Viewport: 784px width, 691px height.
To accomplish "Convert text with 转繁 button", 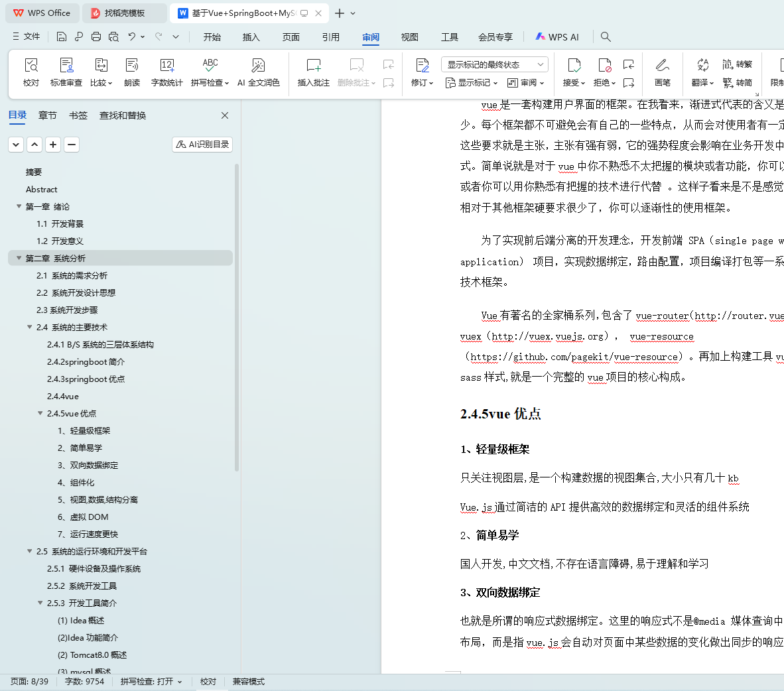I will (x=738, y=64).
